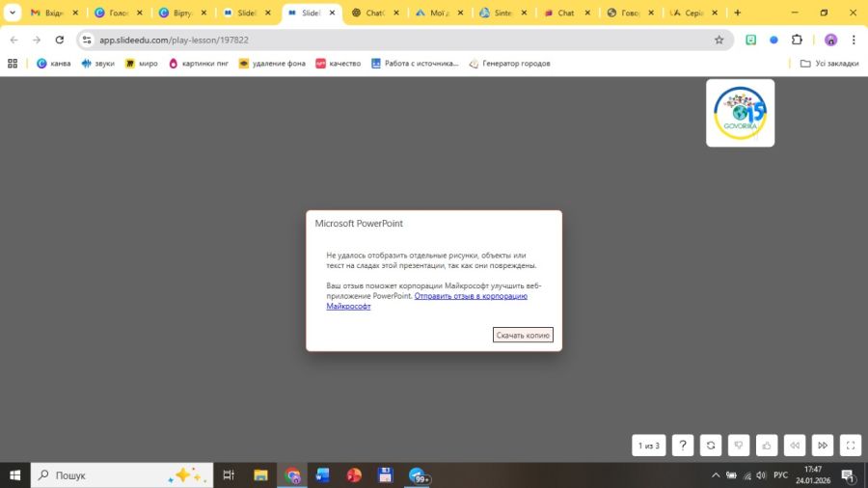Click the thumbs down dislike icon

coord(739,445)
